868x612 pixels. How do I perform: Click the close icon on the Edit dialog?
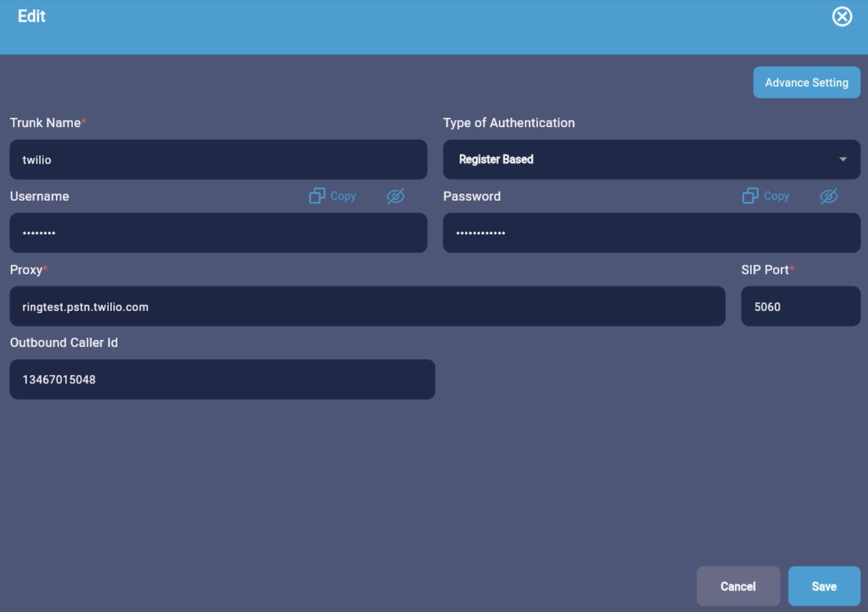pos(842,16)
